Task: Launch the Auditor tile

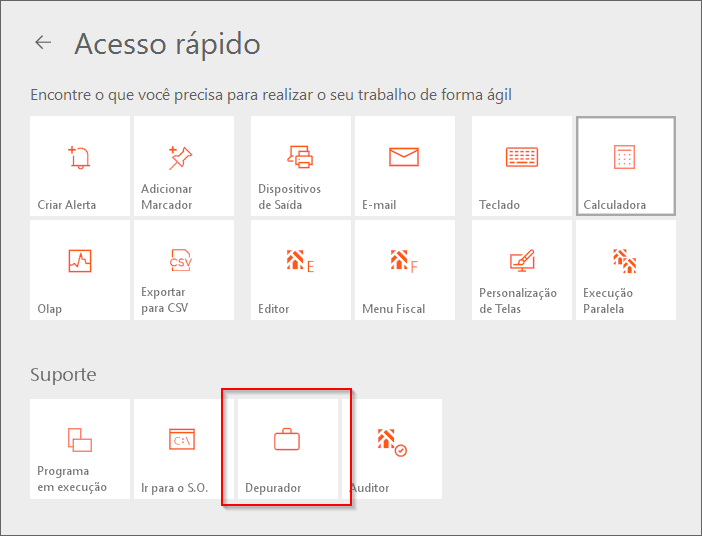Action: click(392, 449)
